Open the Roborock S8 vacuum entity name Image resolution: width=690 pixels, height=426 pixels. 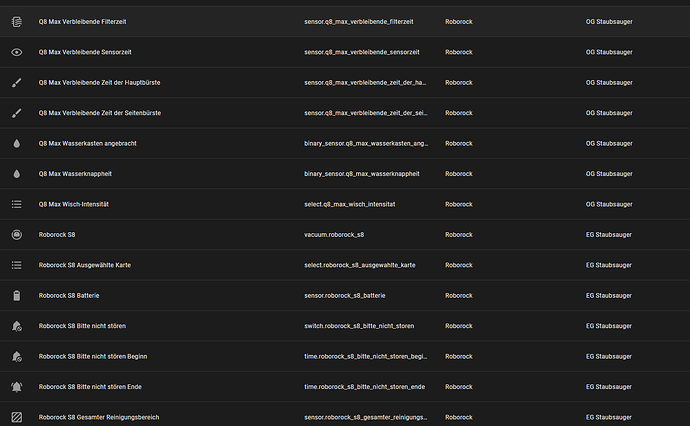[57, 235]
